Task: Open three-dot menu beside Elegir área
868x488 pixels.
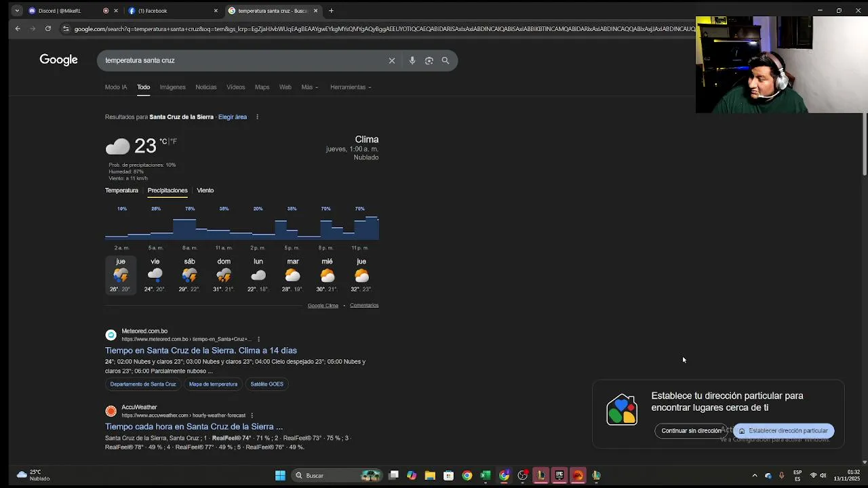Action: (x=257, y=117)
